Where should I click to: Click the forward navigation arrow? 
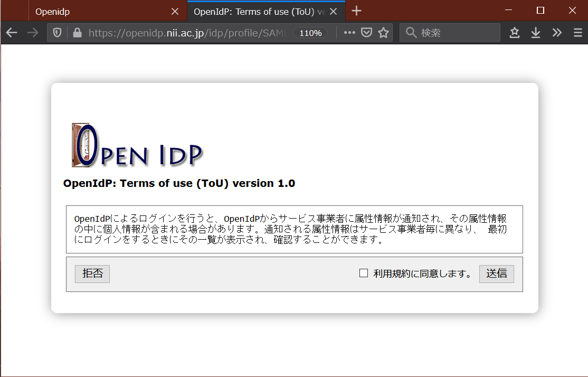click(33, 33)
